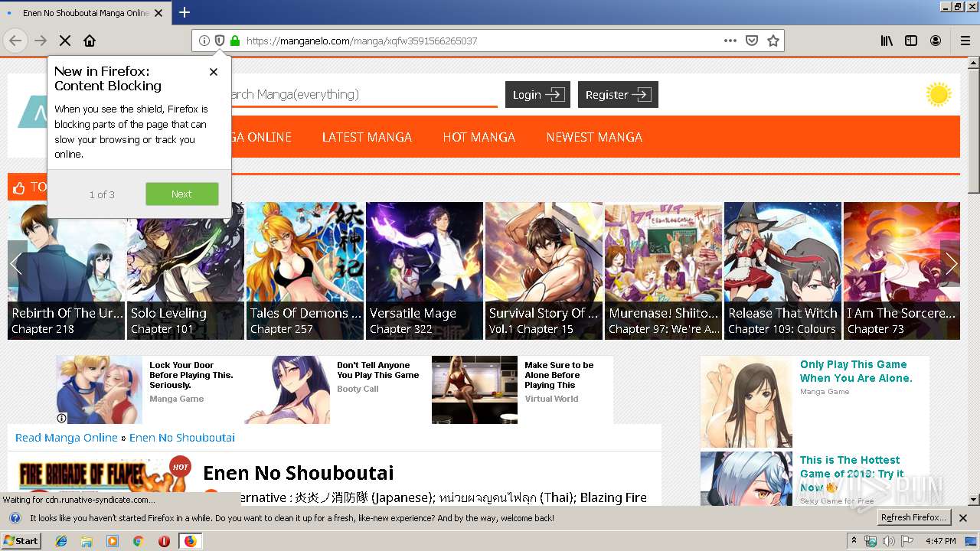Open the content blocking shield icon
The image size is (980, 551).
(219, 41)
